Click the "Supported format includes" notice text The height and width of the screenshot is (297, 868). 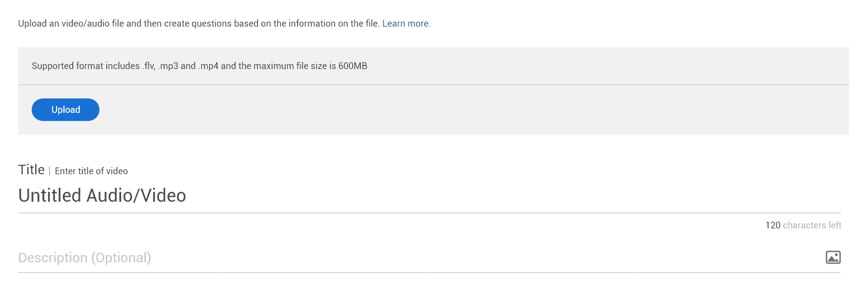85,66
